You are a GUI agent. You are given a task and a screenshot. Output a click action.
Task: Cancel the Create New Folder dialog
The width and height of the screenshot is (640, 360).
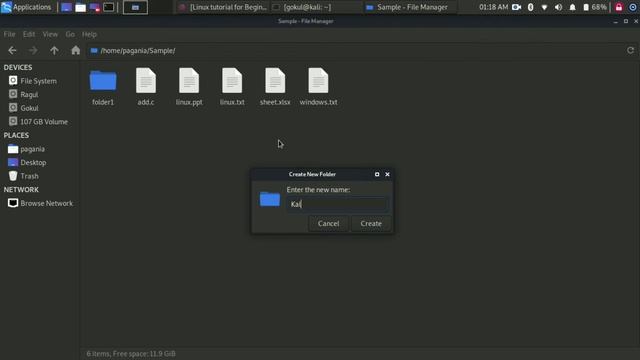click(x=328, y=223)
